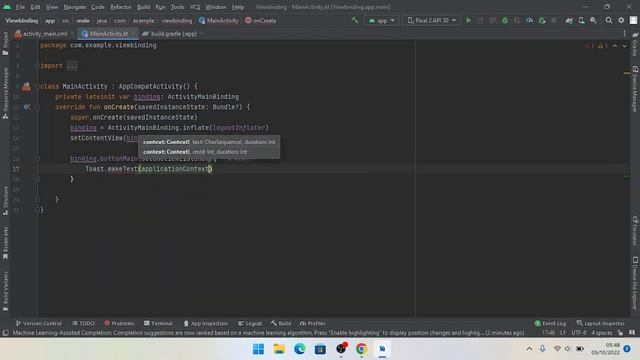640x360 pixels.
Task: Open Windows Start menu
Action: click(258, 349)
